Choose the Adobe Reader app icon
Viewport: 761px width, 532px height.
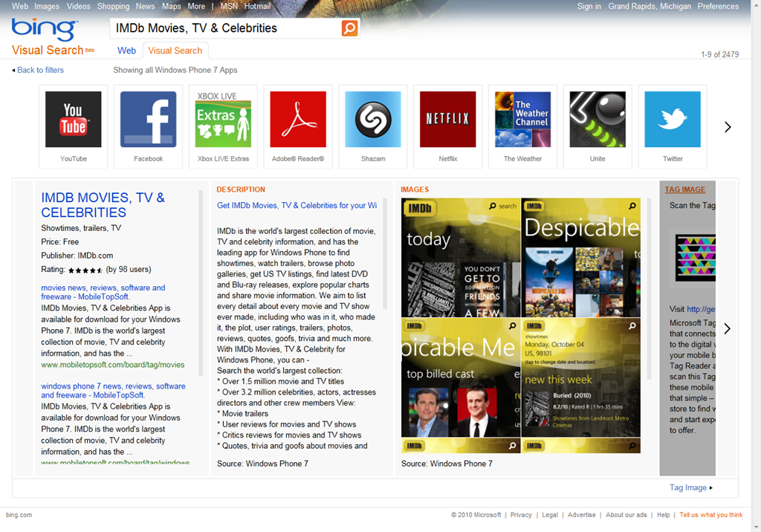pyautogui.click(x=298, y=120)
